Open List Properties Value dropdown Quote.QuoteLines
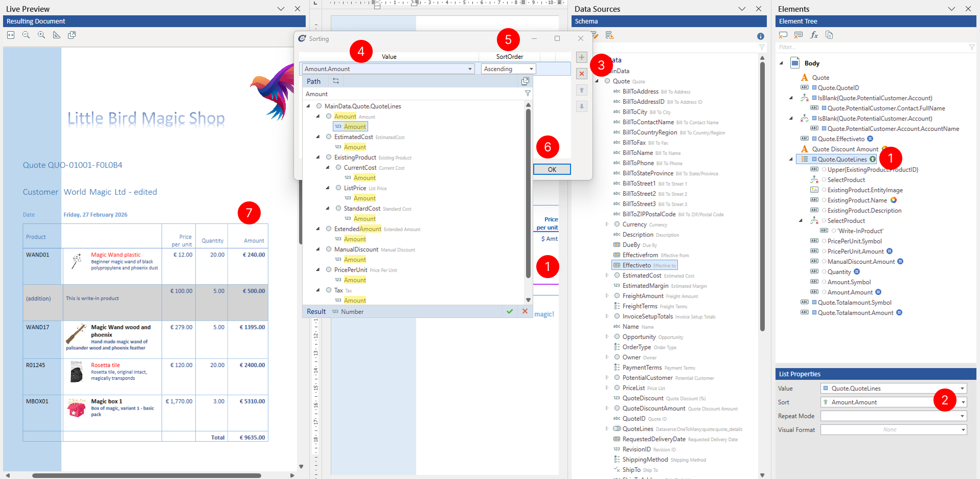The width and height of the screenshot is (980, 479). coord(962,389)
